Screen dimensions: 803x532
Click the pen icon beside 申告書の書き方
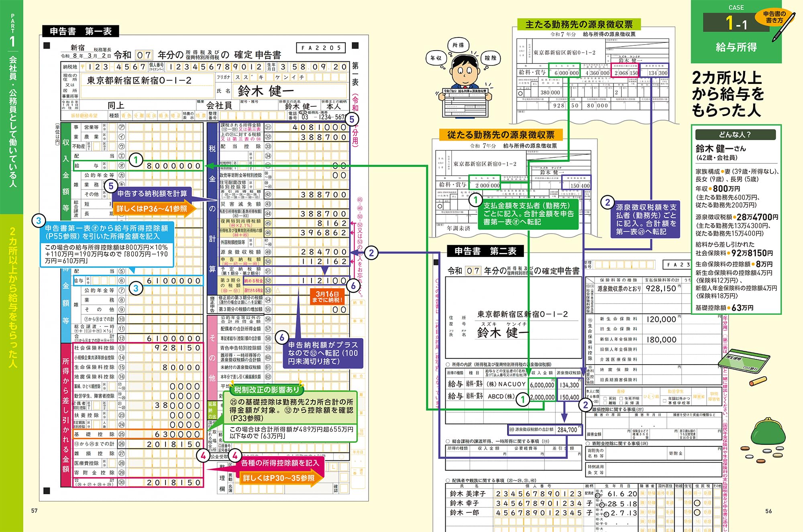point(783,28)
